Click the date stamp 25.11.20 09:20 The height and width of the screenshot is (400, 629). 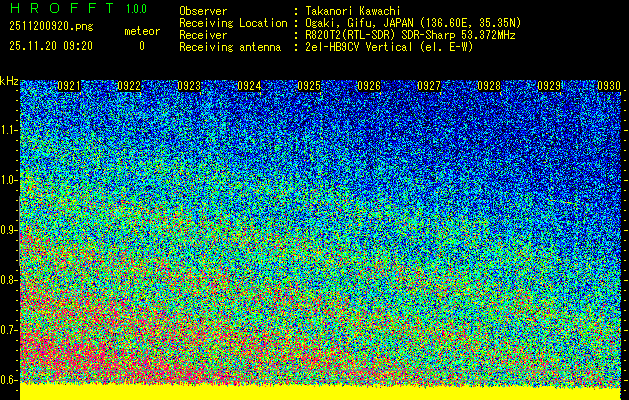51,46
